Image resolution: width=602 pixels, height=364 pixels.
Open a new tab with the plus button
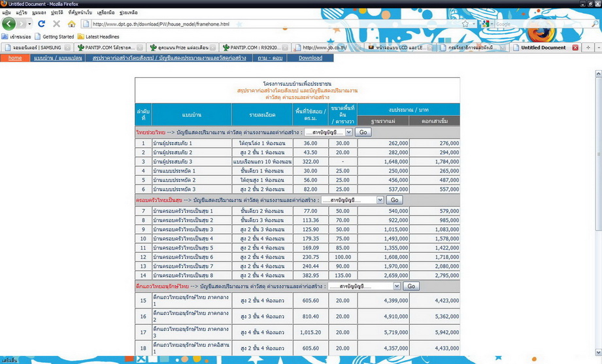click(588, 48)
